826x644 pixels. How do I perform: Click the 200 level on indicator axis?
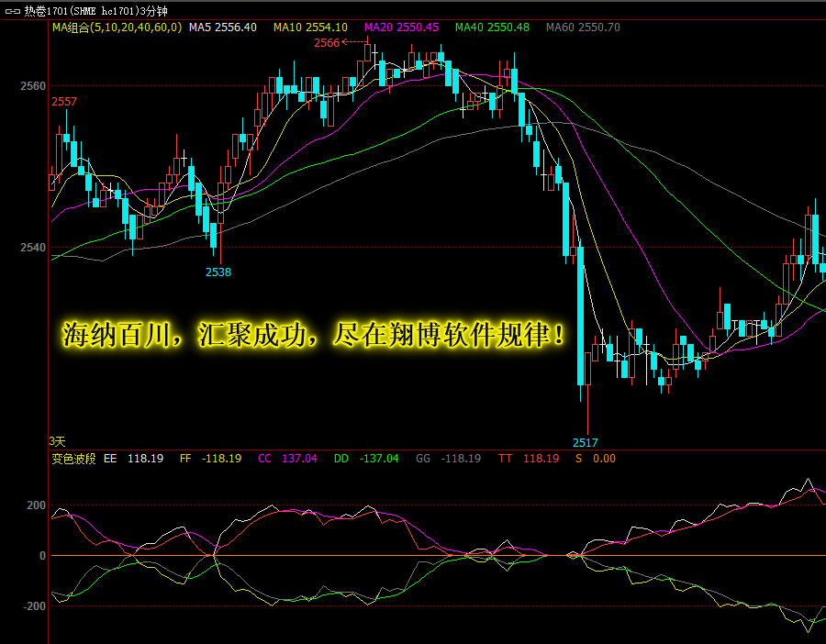[x=37, y=505]
